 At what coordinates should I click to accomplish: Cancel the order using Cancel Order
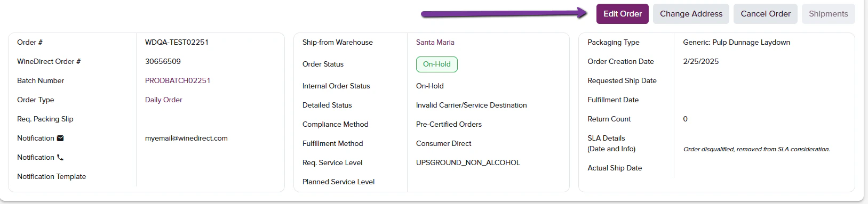pos(766,14)
